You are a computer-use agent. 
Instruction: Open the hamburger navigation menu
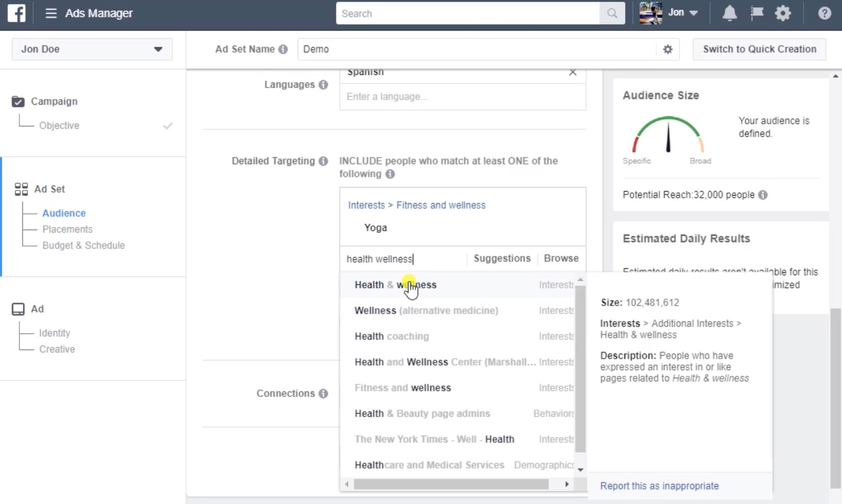(51, 13)
